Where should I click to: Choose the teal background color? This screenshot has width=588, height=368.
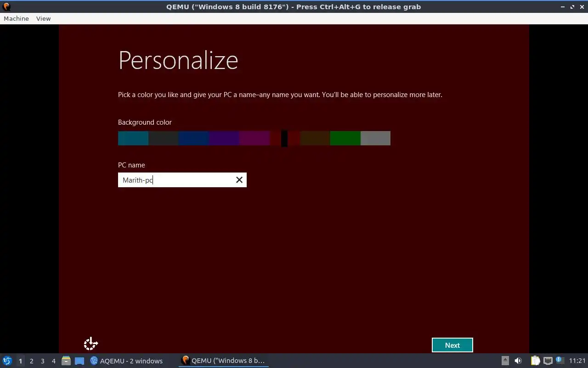point(133,138)
